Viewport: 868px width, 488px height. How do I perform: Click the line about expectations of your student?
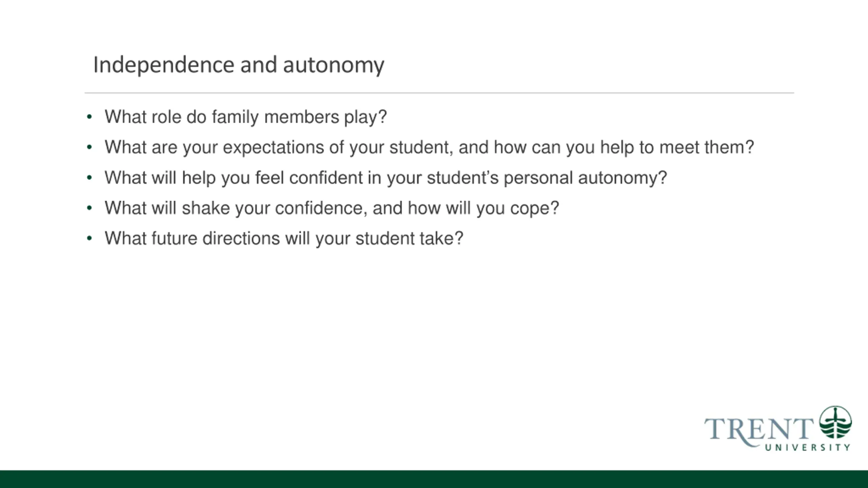429,148
